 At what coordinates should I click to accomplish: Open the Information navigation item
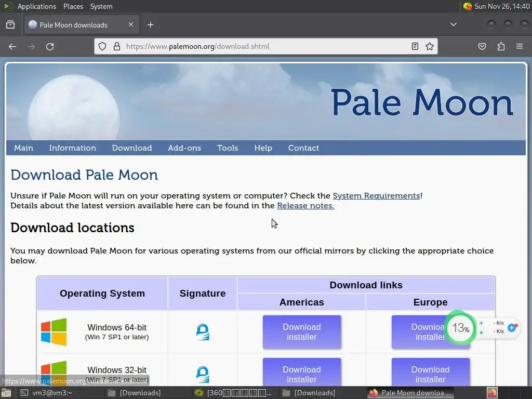[72, 148]
